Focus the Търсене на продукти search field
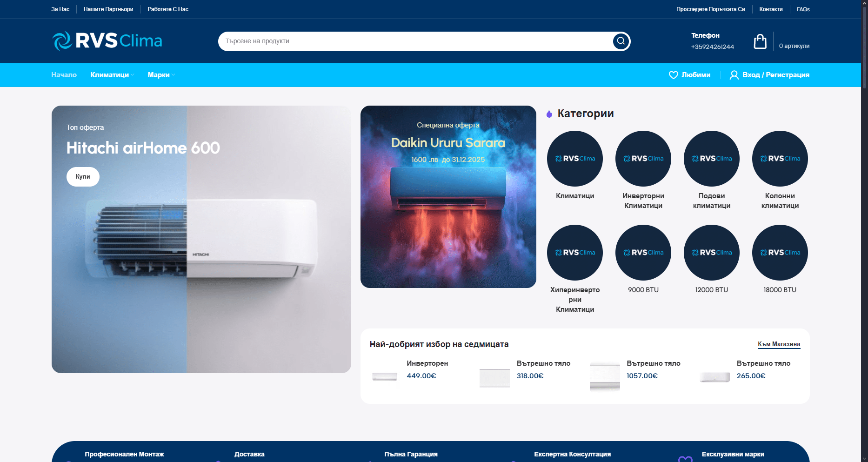 [x=414, y=41]
